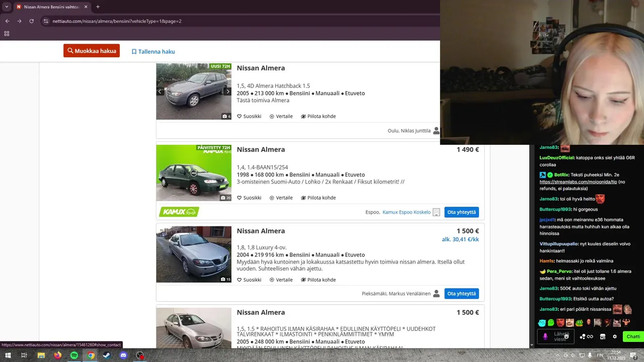Click the alk. 30,41 €/kk financing link

(460, 239)
